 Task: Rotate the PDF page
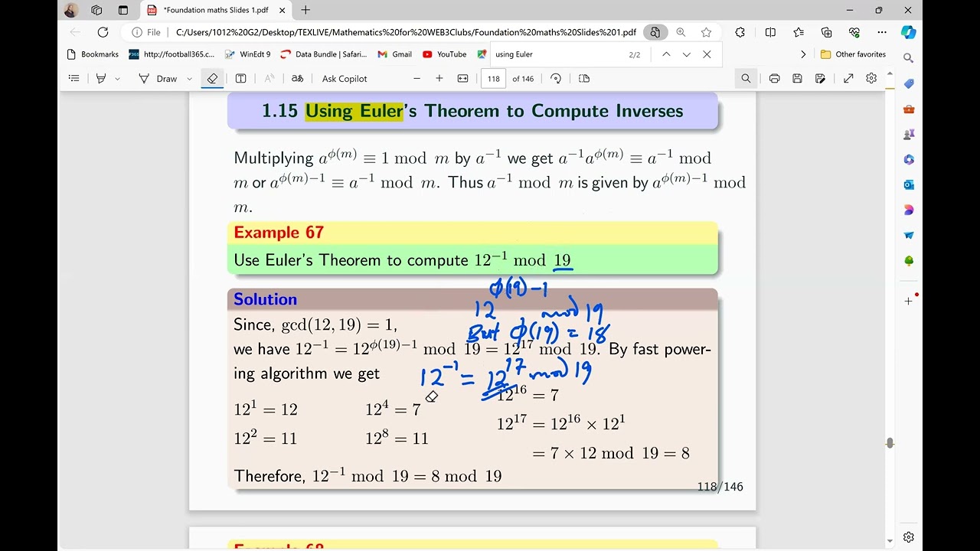tap(556, 78)
